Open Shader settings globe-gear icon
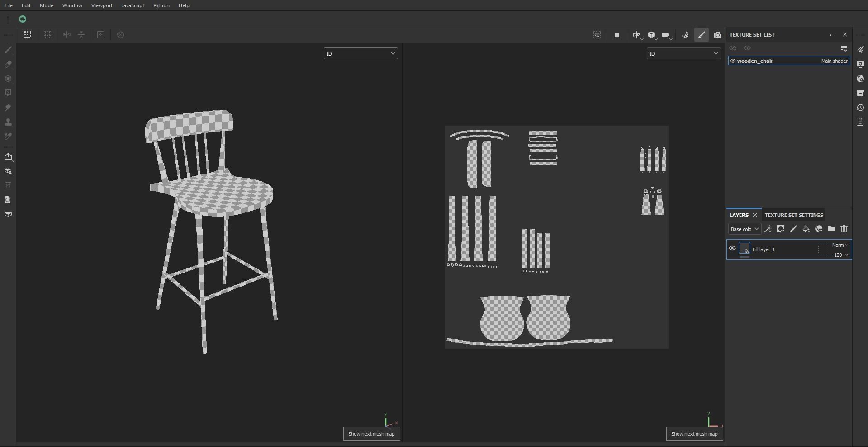The height and width of the screenshot is (447, 868). pyautogui.click(x=860, y=79)
